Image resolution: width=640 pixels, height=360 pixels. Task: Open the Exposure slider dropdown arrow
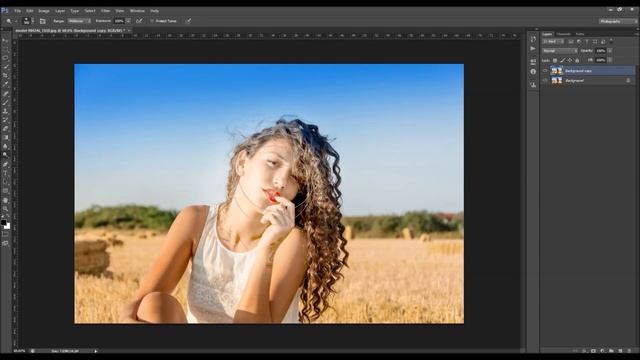[x=129, y=21]
